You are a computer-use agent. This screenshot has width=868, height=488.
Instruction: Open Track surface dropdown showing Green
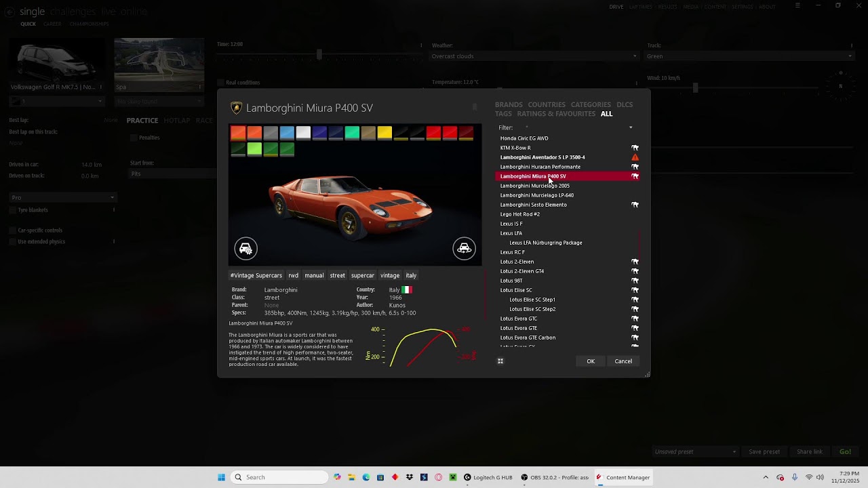click(749, 56)
